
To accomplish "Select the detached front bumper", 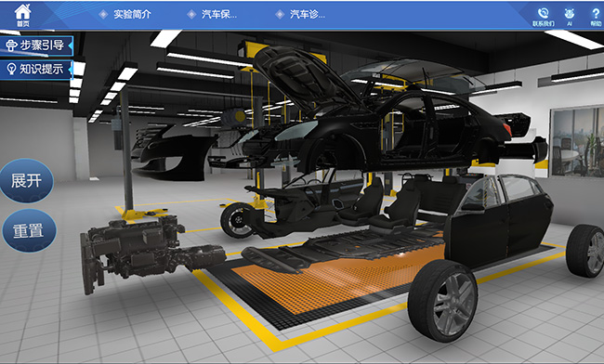I will click(x=174, y=154).
